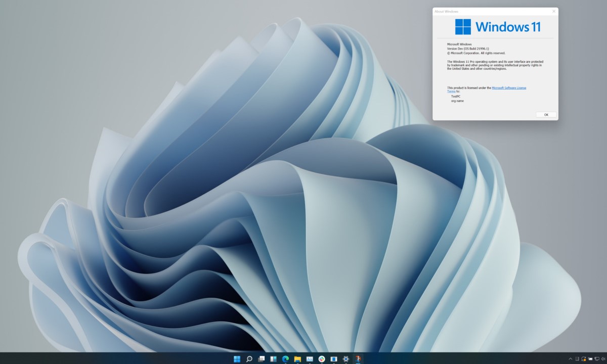Select the active rightmost taskbar app icon
Viewport: 607px width, 364px height.
[358, 359]
